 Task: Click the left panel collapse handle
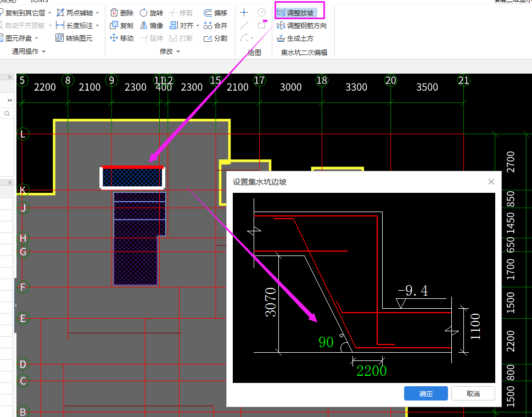15,305
